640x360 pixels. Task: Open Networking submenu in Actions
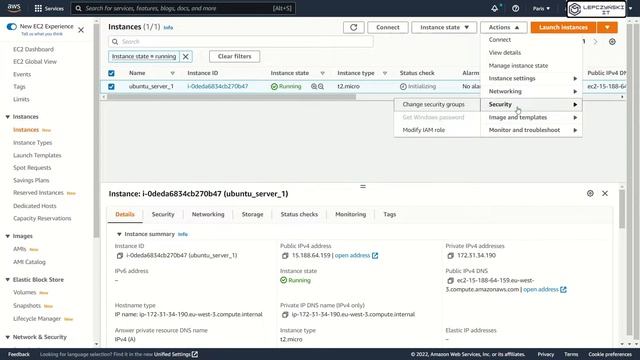(x=531, y=91)
